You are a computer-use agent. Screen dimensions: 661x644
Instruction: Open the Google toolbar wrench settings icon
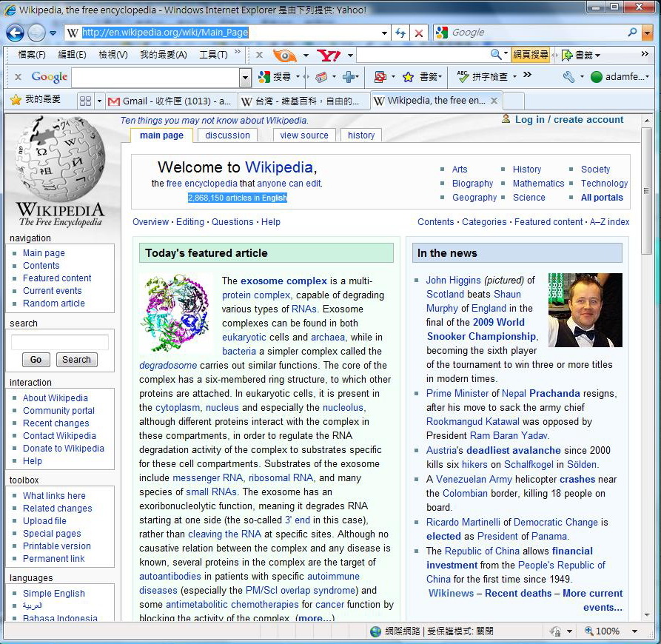tap(568, 77)
